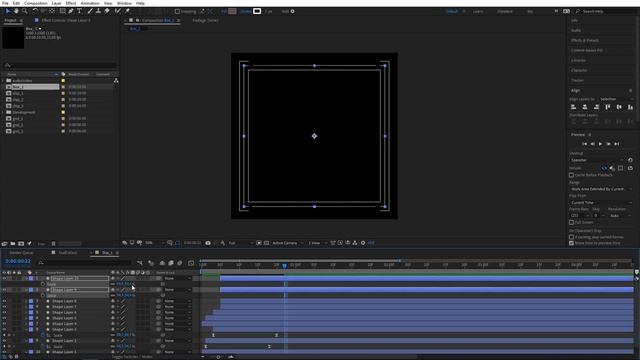
Task: Select the Type text tool
Action: 80,11
